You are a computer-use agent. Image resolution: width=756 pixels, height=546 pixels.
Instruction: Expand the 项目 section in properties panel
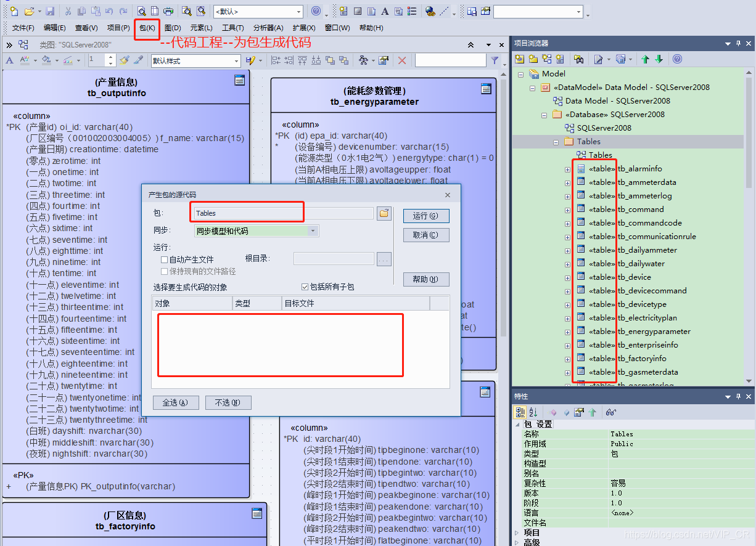(x=517, y=532)
